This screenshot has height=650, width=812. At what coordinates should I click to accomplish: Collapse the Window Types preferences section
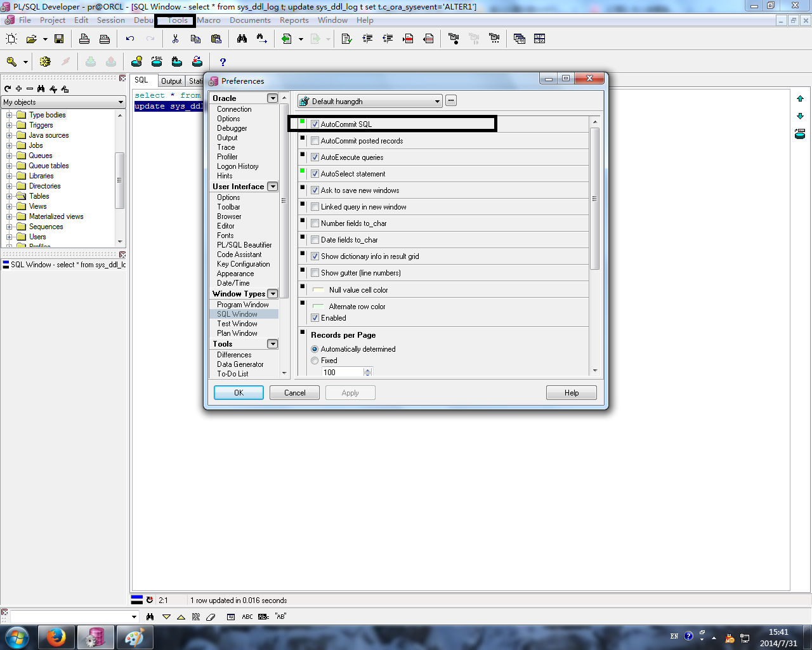point(272,294)
